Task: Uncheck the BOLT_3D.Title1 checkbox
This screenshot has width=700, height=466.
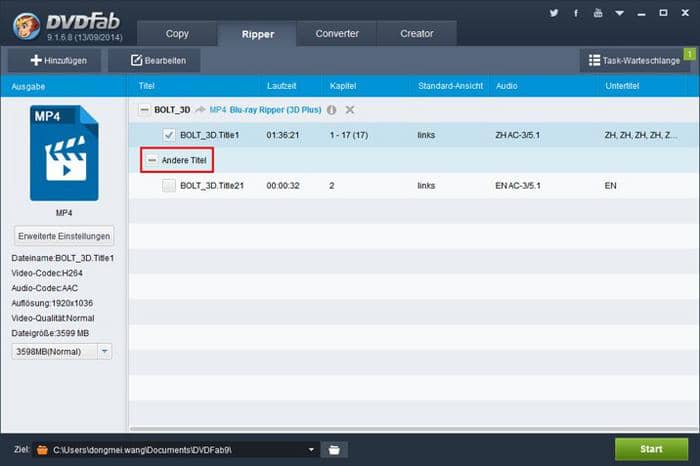Action: (x=169, y=135)
